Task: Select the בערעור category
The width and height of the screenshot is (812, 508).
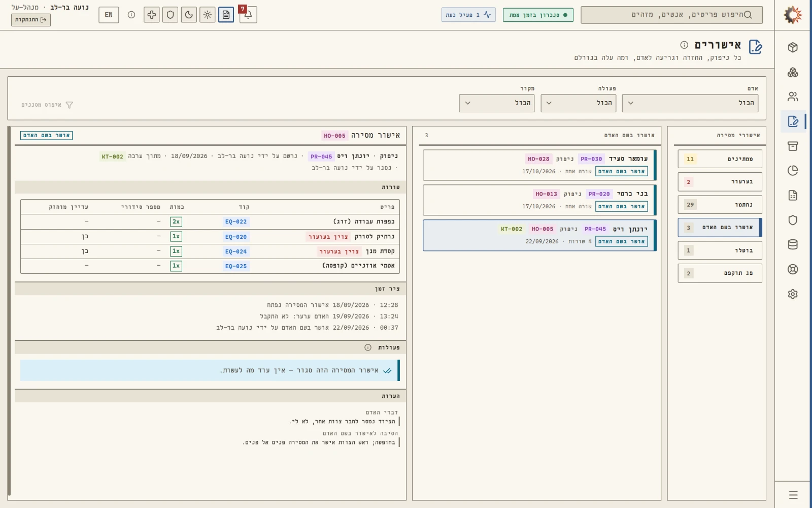Action: point(720,182)
